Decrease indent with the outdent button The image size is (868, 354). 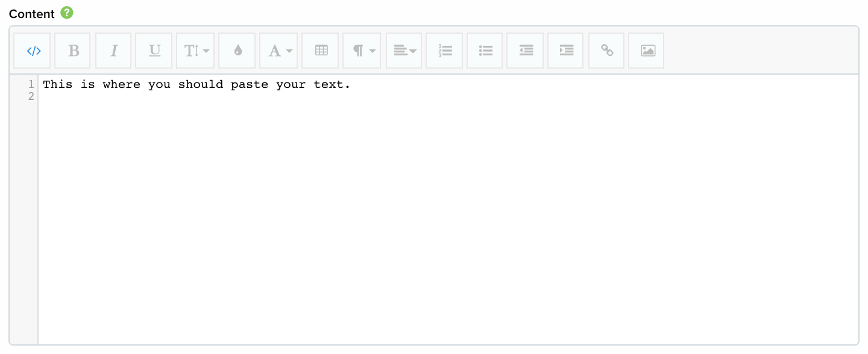[x=526, y=51]
